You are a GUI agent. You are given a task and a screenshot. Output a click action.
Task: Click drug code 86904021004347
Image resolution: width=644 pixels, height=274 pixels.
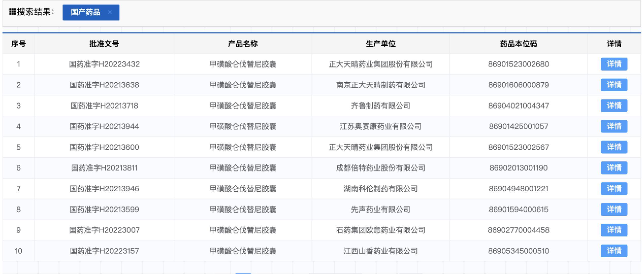click(519, 106)
